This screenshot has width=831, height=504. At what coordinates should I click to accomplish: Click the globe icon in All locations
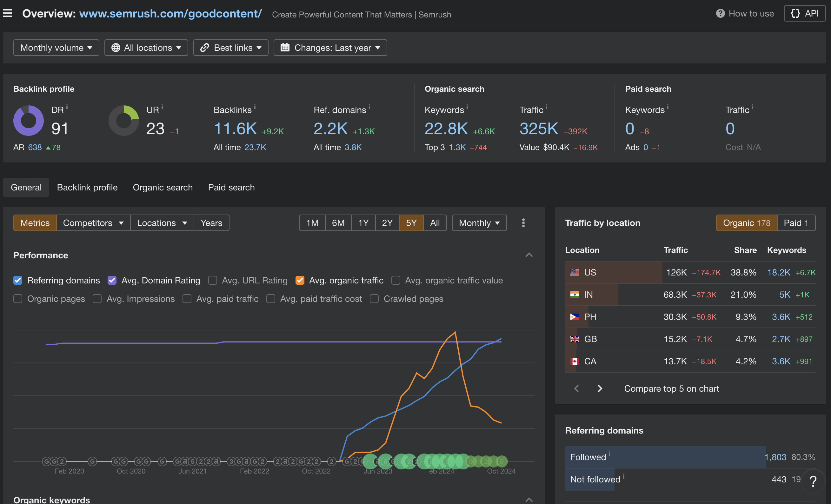pyautogui.click(x=116, y=48)
